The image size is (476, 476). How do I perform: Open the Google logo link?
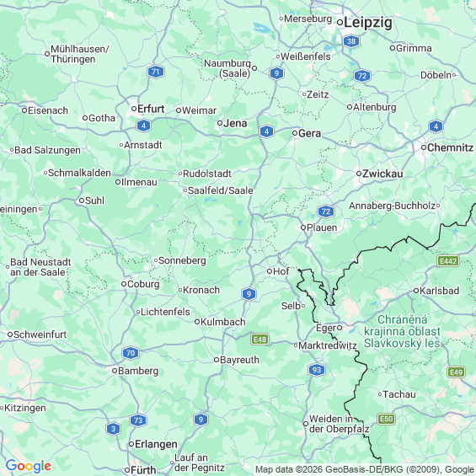tap(29, 466)
